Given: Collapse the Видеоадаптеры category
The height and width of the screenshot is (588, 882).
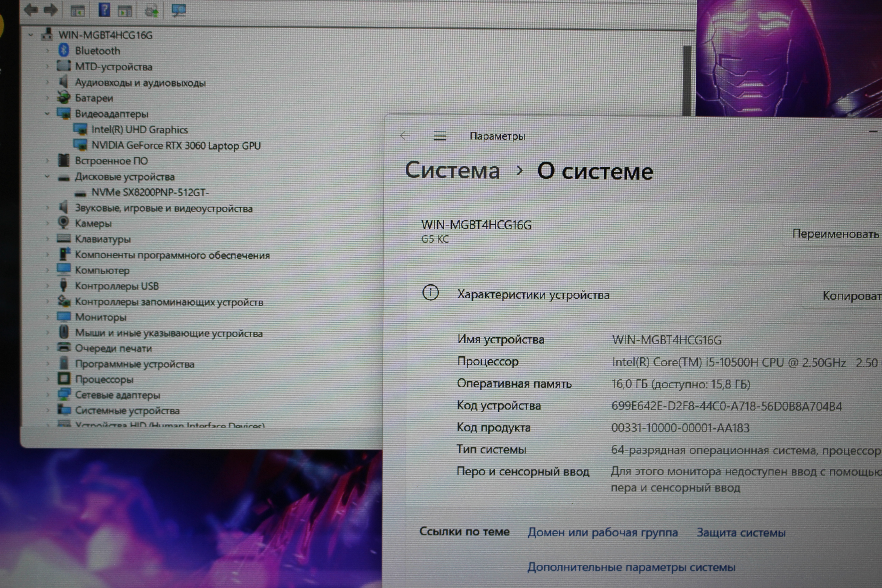Looking at the screenshot, I should click(47, 113).
